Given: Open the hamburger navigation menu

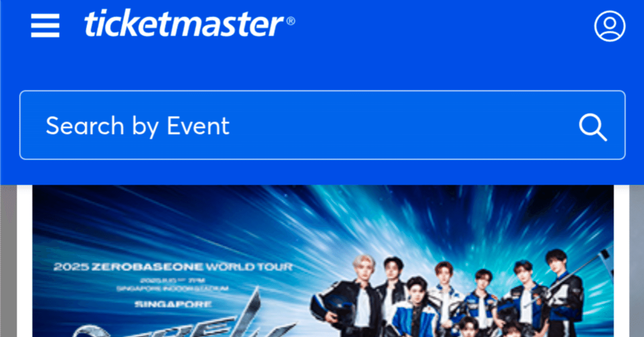Looking at the screenshot, I should point(45,25).
